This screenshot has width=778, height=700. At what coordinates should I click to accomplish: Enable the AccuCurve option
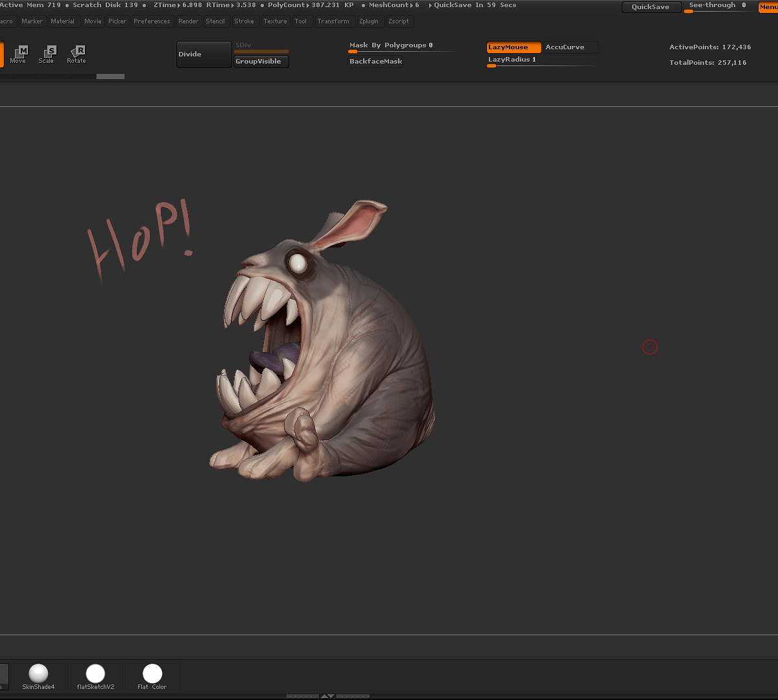click(x=571, y=47)
